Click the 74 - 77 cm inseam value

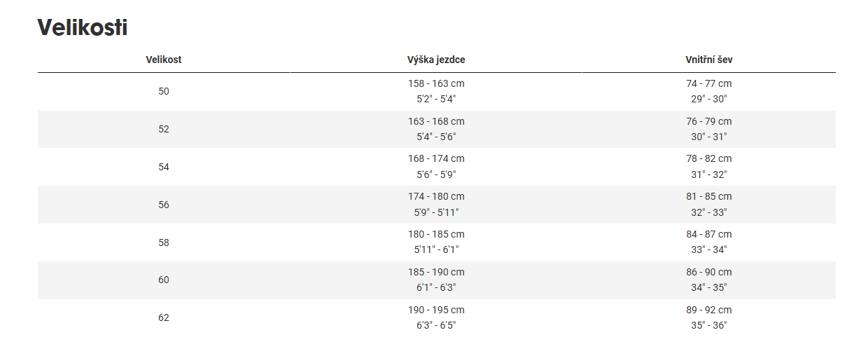click(708, 83)
